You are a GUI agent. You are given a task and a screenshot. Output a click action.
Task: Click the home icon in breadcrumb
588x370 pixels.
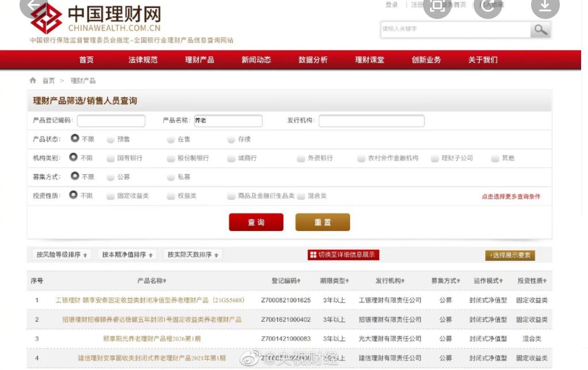33,80
